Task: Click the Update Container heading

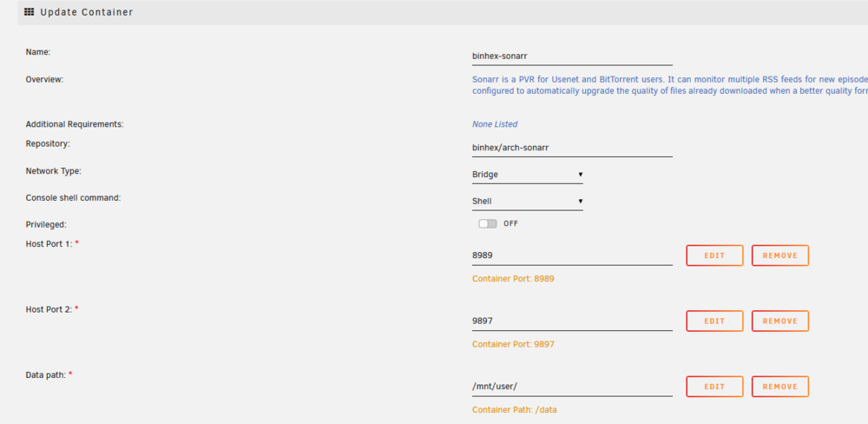Action: tap(86, 12)
